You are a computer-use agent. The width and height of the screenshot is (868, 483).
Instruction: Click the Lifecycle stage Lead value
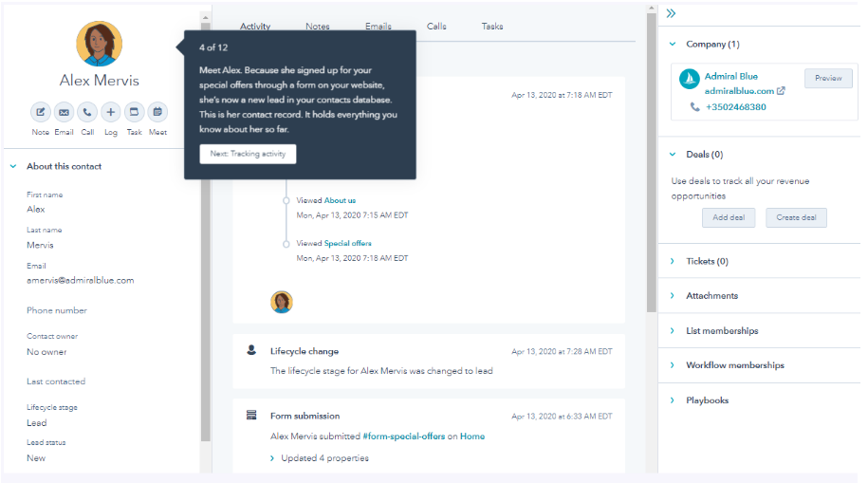click(37, 422)
